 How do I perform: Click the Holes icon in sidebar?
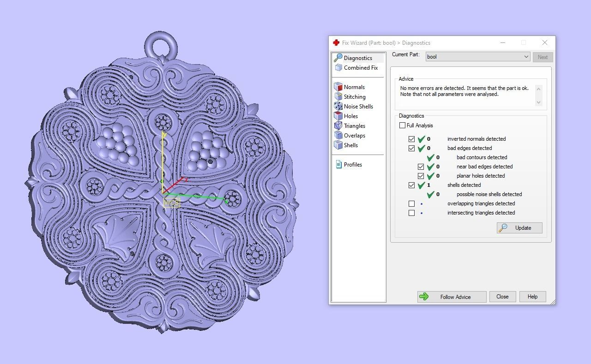click(x=338, y=116)
